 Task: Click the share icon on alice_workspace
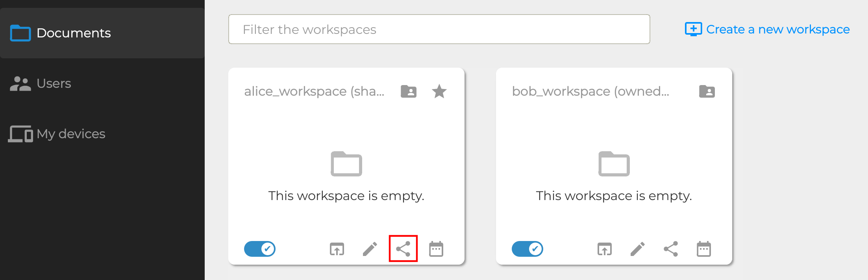click(x=403, y=249)
